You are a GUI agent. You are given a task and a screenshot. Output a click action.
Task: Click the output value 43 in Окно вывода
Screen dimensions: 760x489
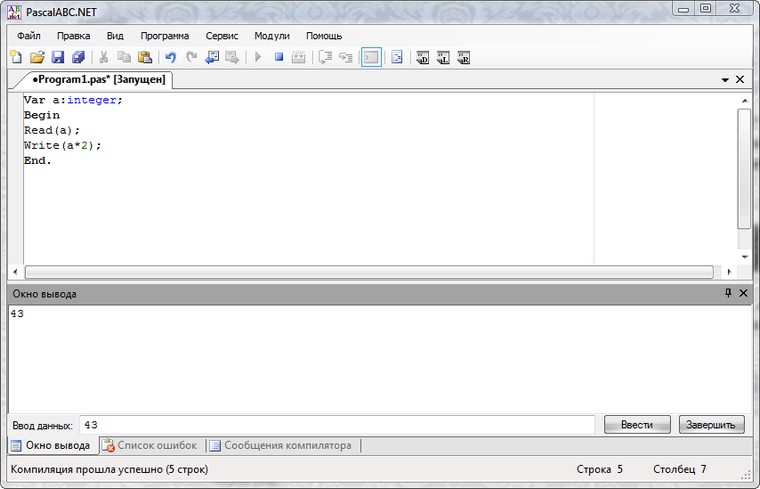[x=17, y=314]
